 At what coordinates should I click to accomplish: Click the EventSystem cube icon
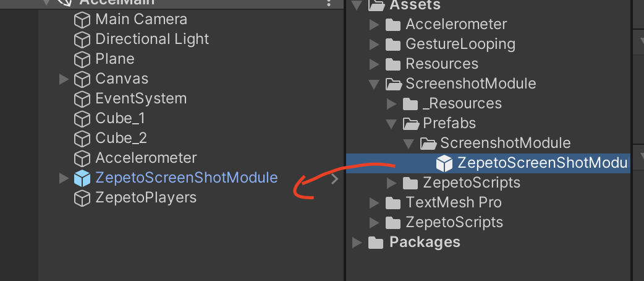[x=82, y=99]
